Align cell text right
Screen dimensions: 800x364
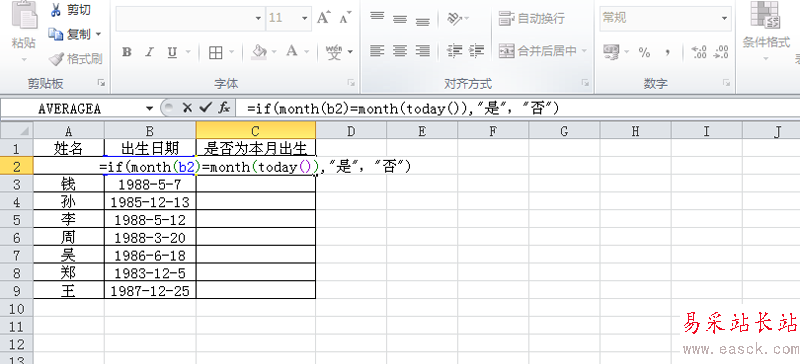422,51
